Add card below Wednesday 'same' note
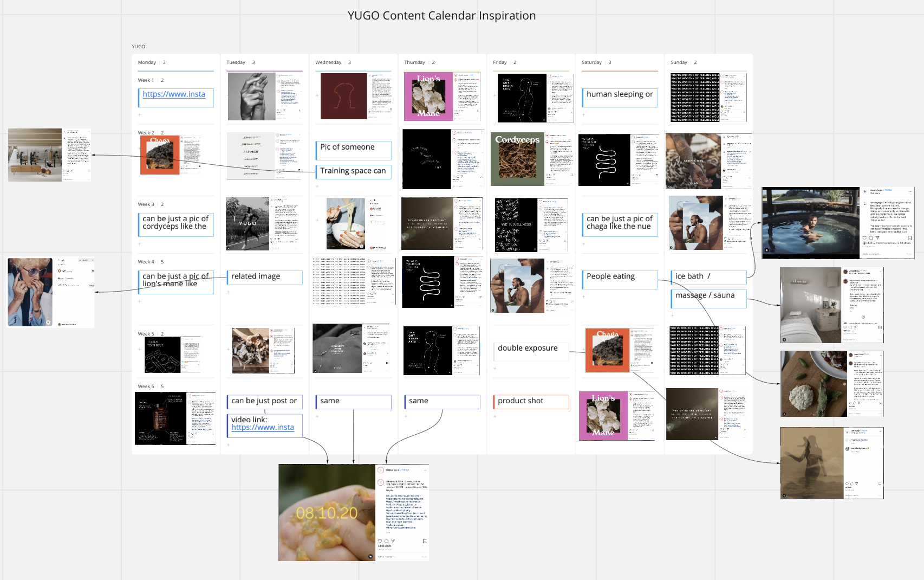This screenshot has height=580, width=924. [317, 416]
